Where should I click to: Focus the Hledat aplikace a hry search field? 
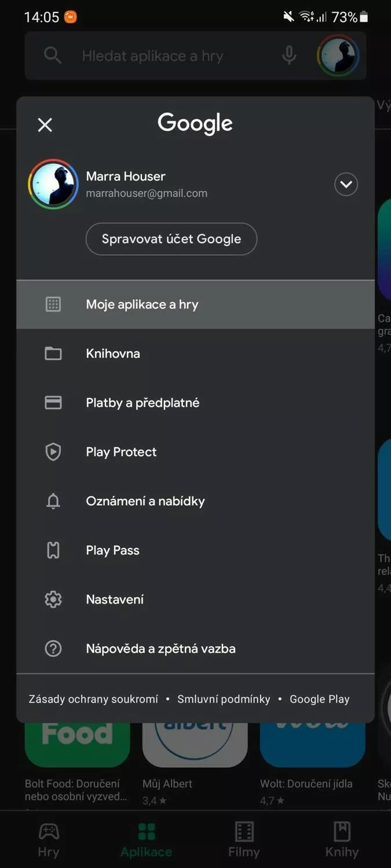pyautogui.click(x=174, y=56)
